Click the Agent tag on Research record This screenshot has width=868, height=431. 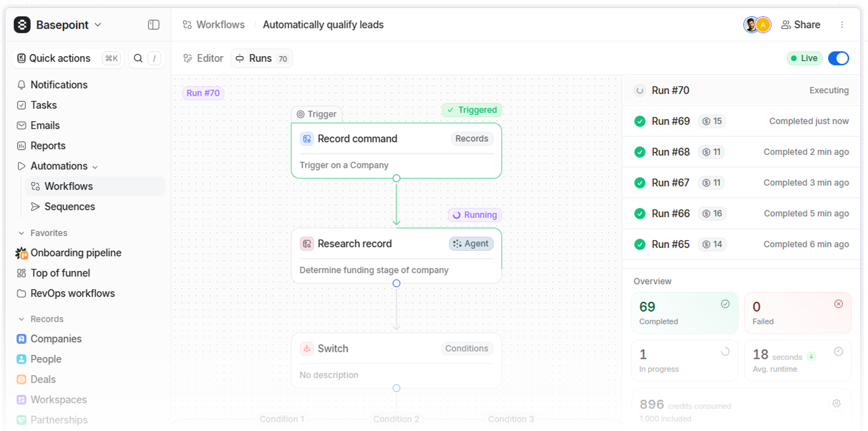[x=471, y=243]
